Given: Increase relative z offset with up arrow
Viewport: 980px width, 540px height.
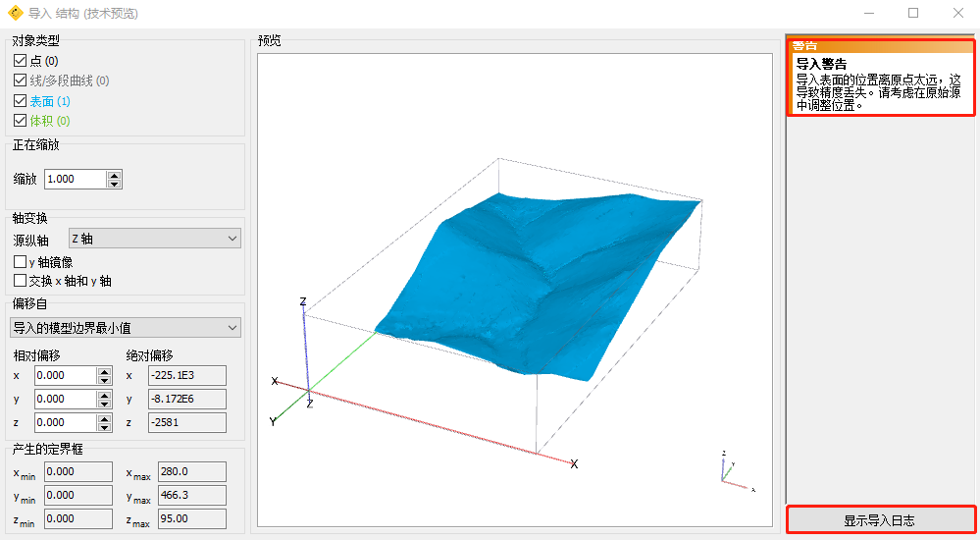Looking at the screenshot, I should tap(104, 418).
